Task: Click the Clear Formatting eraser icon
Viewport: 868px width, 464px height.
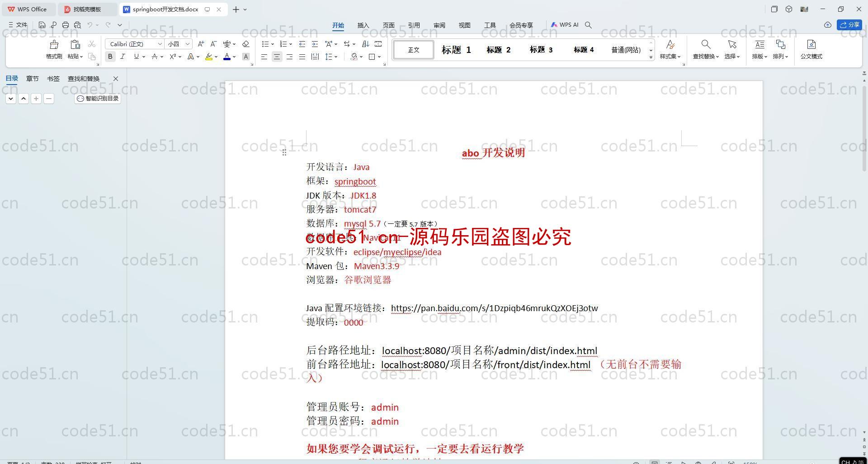Action: 246,44
